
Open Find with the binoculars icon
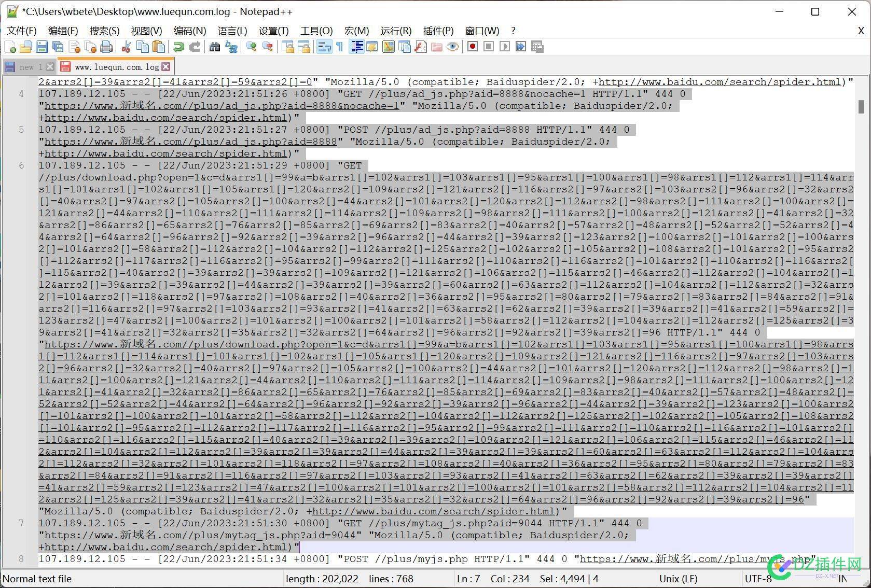coord(215,47)
